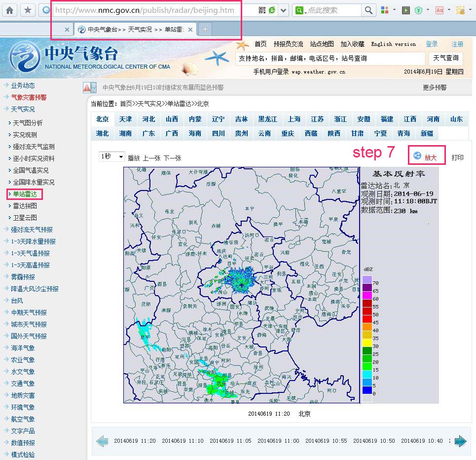Open 业务动态 in sidebar

(23, 86)
